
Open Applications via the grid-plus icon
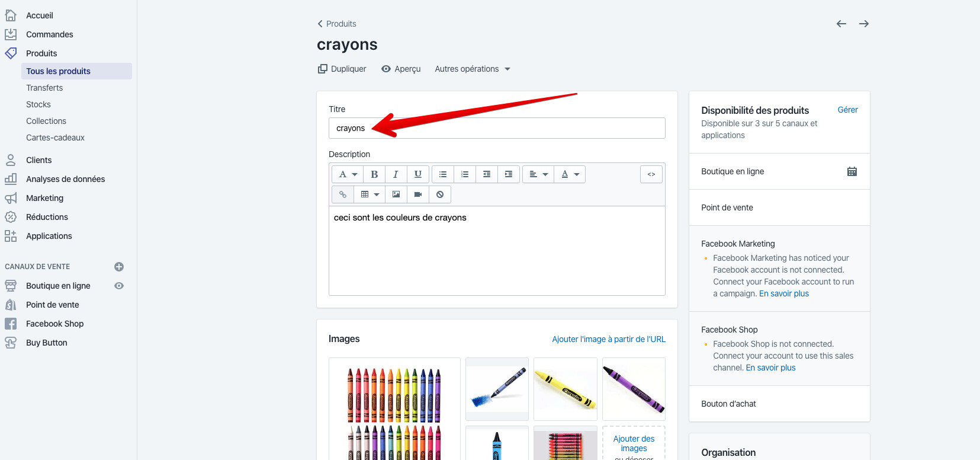coord(11,236)
